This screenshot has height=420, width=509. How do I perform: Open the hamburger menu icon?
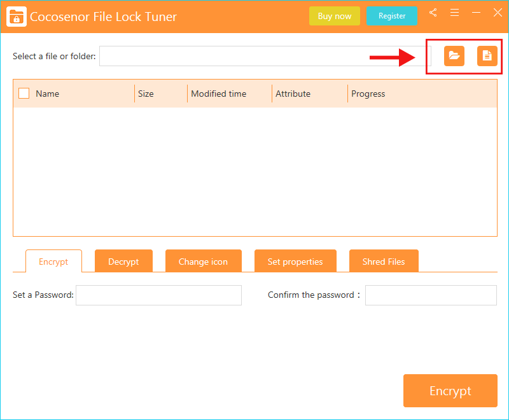(x=454, y=13)
